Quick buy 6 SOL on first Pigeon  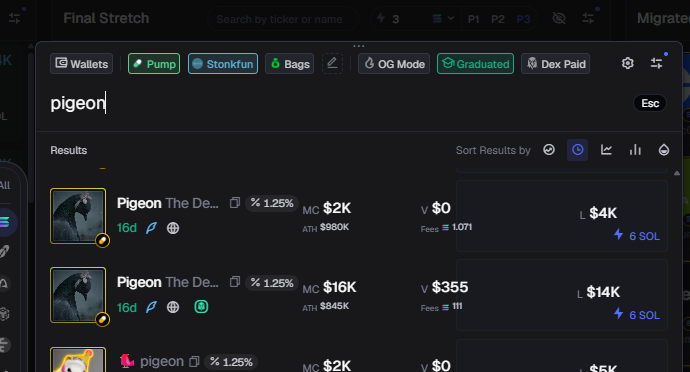pos(637,236)
